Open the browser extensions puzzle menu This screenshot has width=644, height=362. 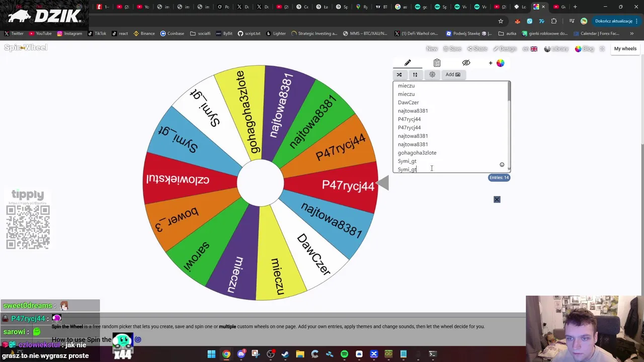click(x=554, y=21)
